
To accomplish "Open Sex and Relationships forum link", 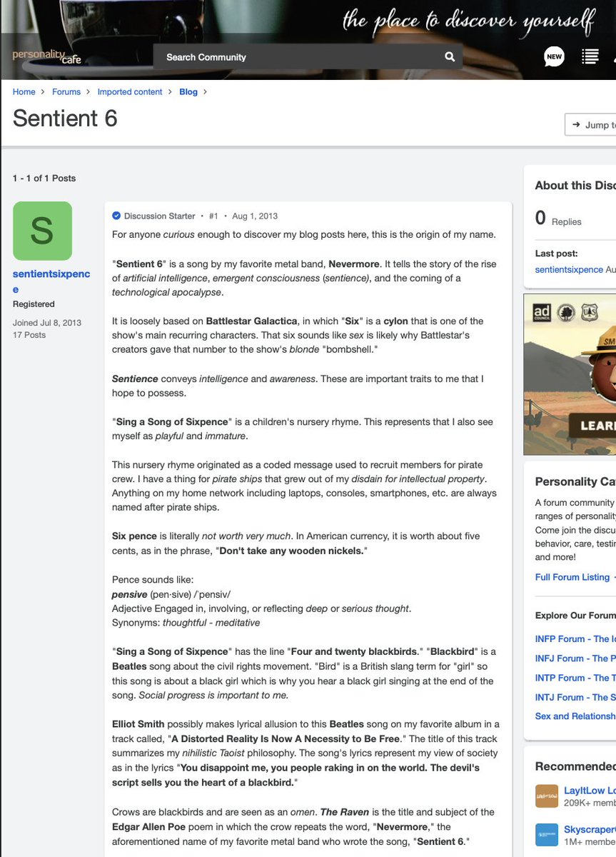I will [x=575, y=716].
